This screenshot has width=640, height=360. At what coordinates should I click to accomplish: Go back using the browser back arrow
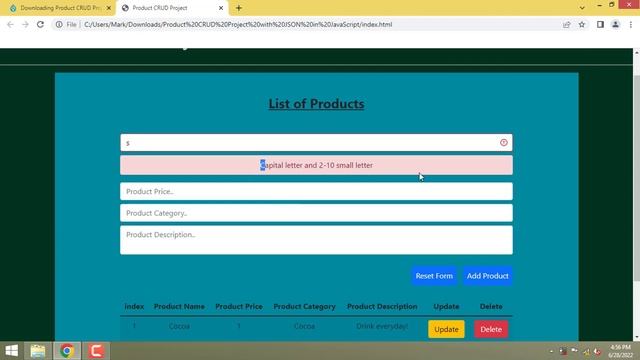tap(10, 24)
